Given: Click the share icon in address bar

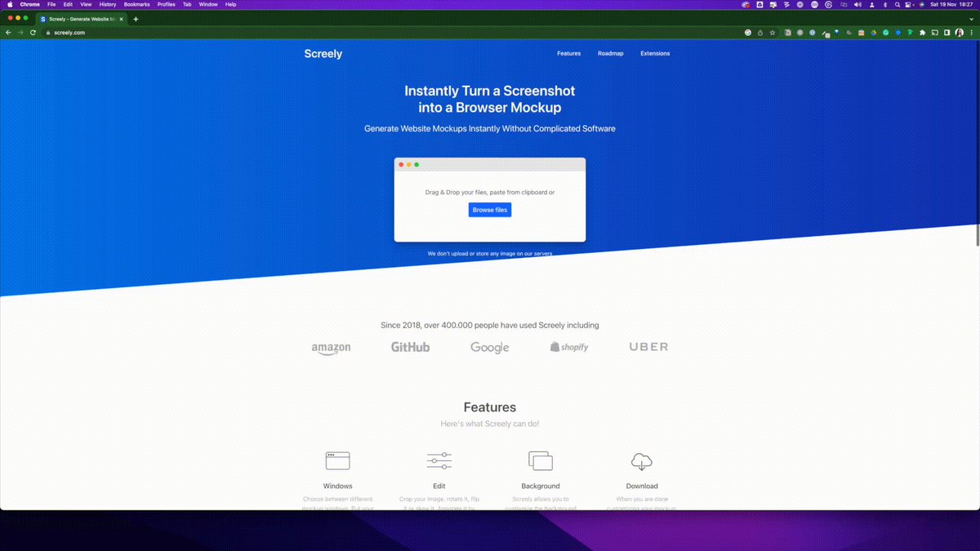Looking at the screenshot, I should (760, 33).
